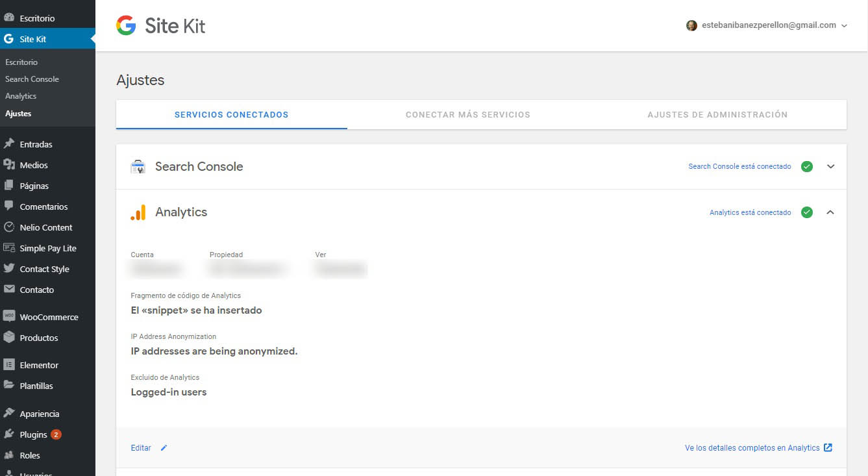Click the Escritorio dashboard icon in sidebar
The image size is (868, 476).
click(9, 18)
